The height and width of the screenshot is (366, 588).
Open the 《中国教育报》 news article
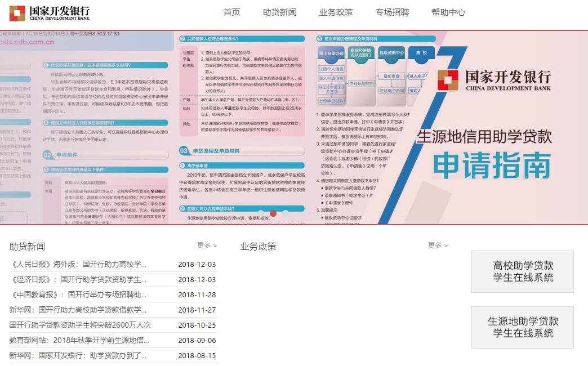(78, 294)
